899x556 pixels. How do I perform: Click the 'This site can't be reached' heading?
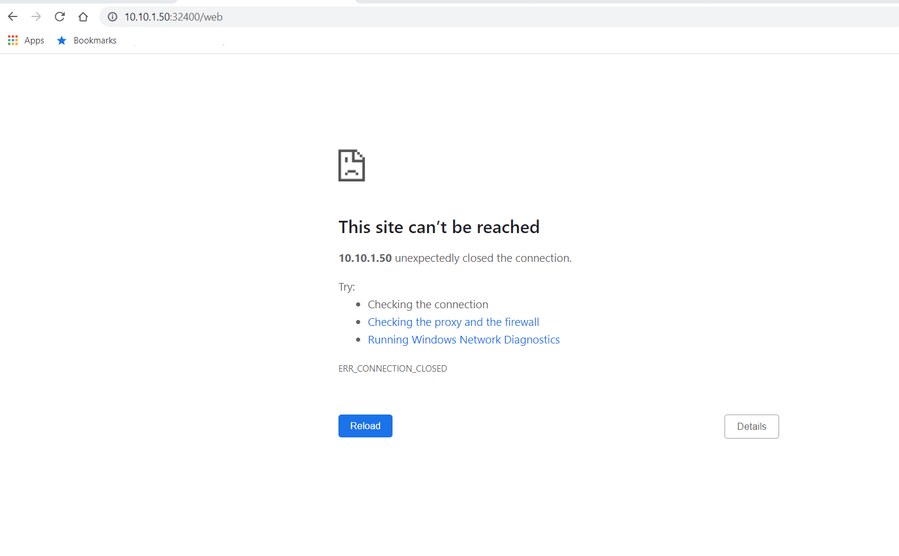point(439,227)
